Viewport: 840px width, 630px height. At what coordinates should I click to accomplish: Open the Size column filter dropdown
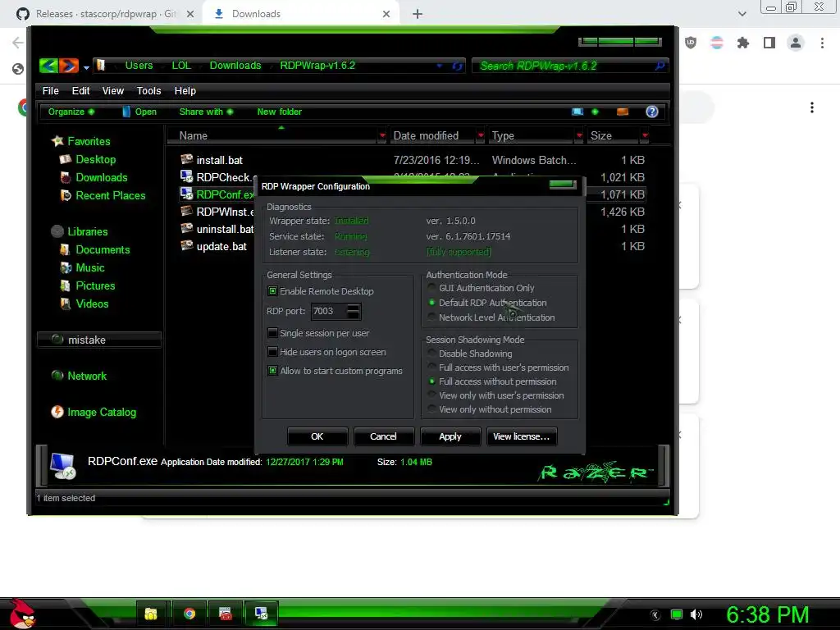(x=645, y=135)
